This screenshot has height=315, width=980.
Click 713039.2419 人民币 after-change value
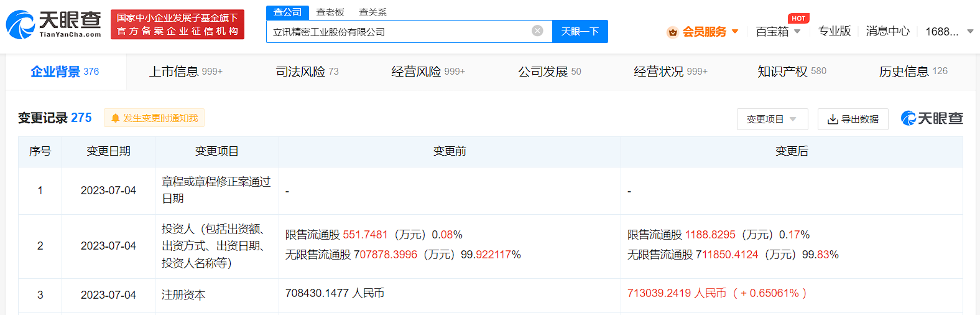pyautogui.click(x=716, y=293)
